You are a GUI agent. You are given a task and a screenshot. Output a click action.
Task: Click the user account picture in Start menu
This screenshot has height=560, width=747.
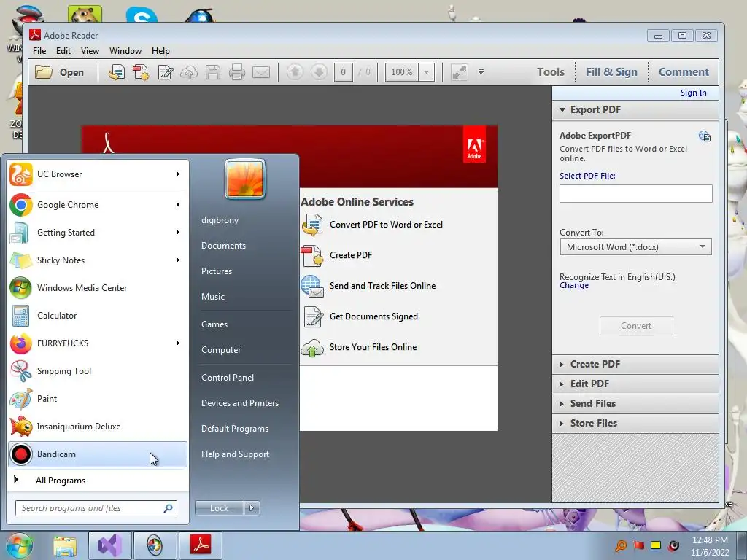coord(245,179)
